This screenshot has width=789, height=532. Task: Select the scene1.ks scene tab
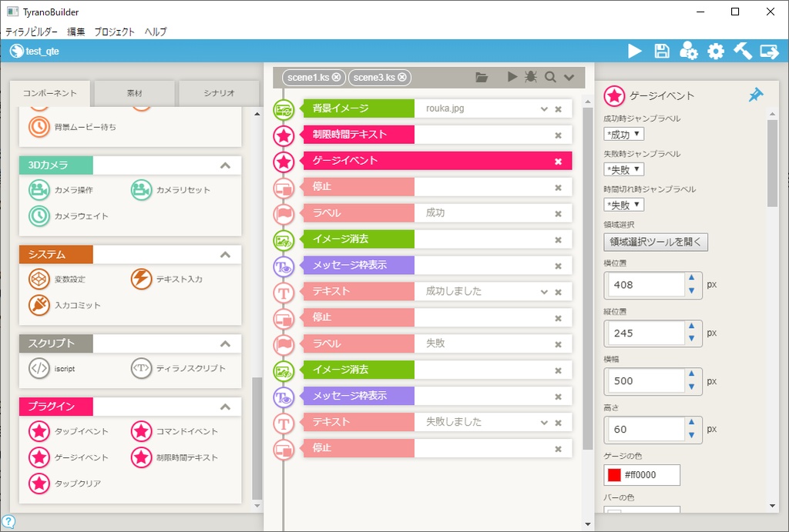308,78
